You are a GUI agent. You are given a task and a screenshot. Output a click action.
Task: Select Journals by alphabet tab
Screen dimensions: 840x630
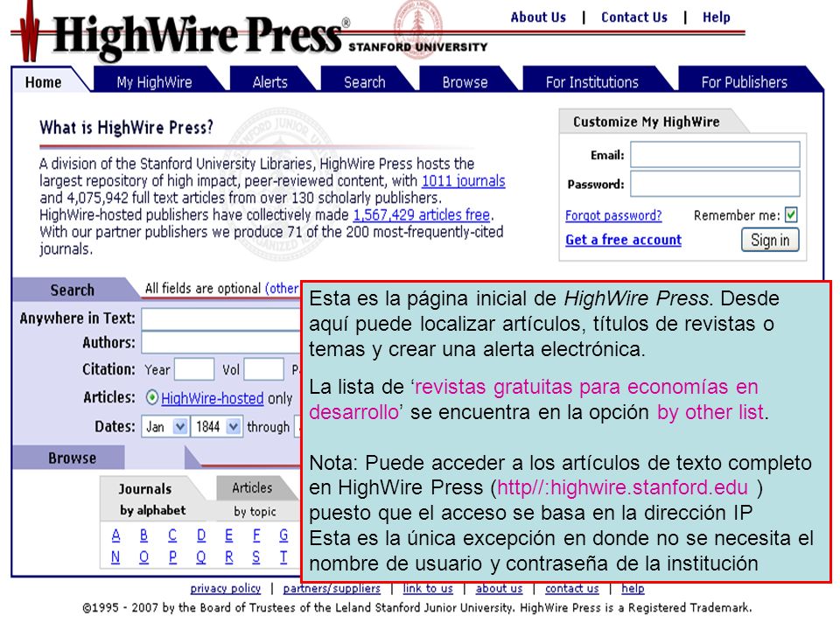152,500
